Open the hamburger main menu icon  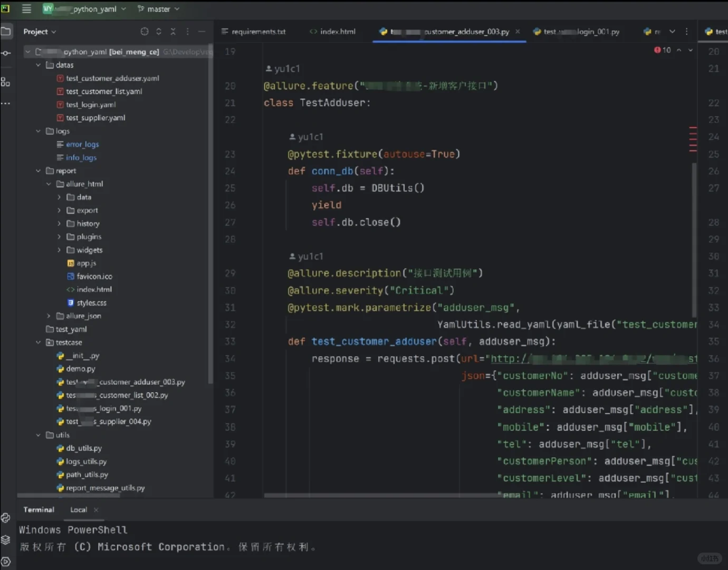26,8
